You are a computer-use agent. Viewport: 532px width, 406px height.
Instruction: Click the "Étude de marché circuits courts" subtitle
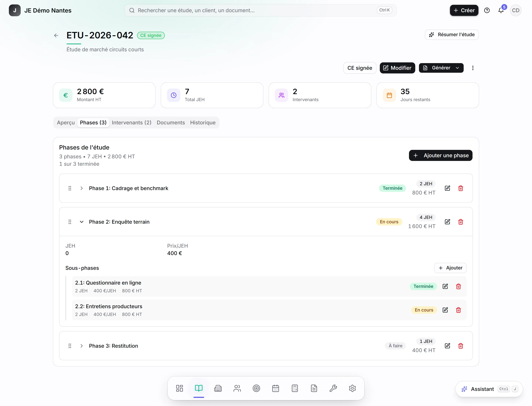105,49
